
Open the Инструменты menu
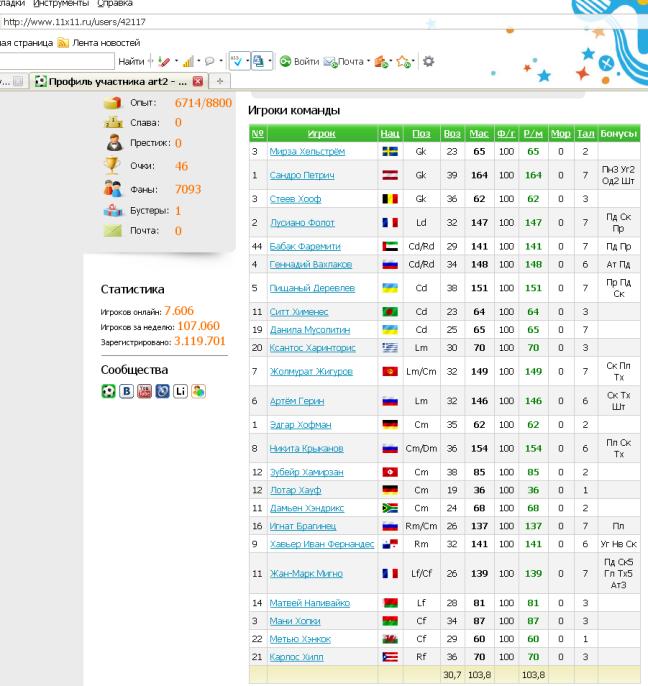[64, 4]
